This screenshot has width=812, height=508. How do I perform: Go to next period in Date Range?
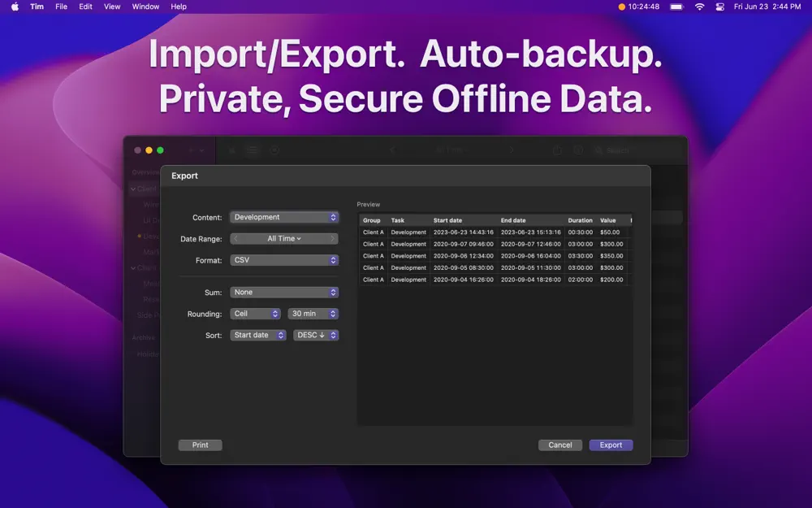(x=332, y=238)
